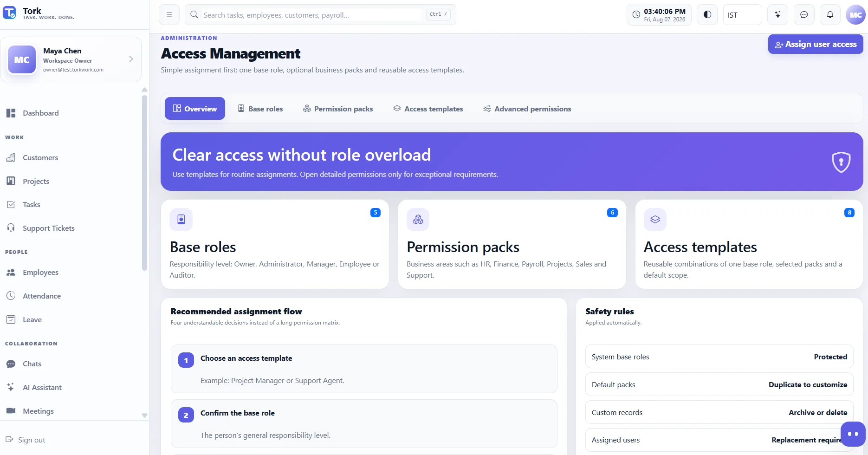Click the 'Clear access without role overload' banner heading
The width and height of the screenshot is (868, 455).
pyautogui.click(x=302, y=155)
